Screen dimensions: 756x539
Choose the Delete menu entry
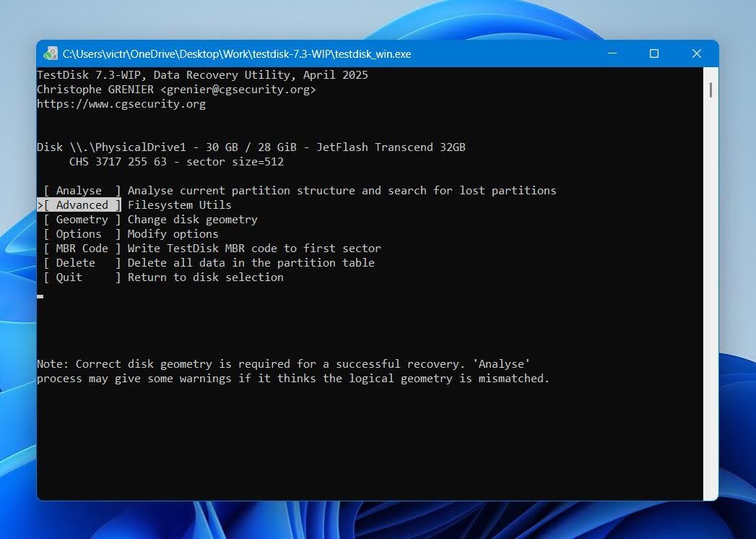pyautogui.click(x=82, y=263)
